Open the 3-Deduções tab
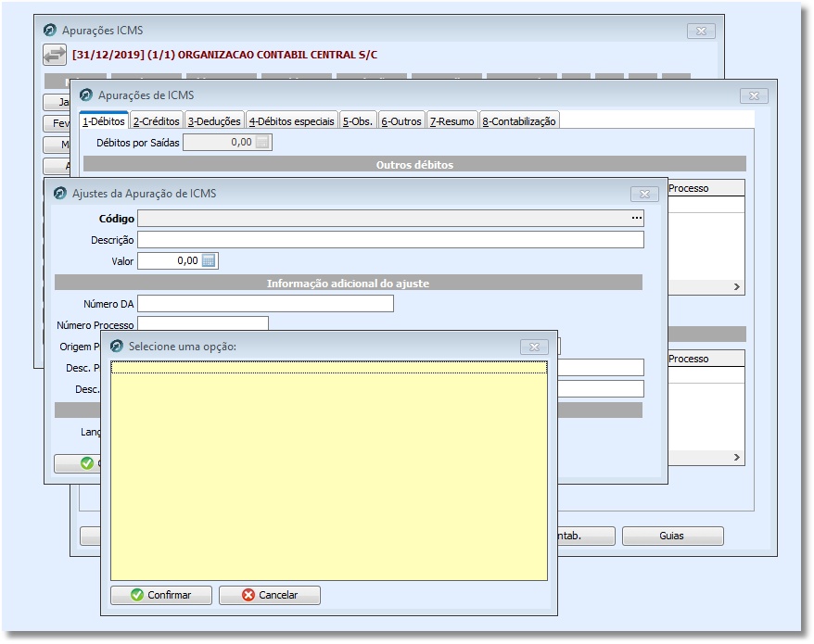814x644 pixels. [x=214, y=120]
